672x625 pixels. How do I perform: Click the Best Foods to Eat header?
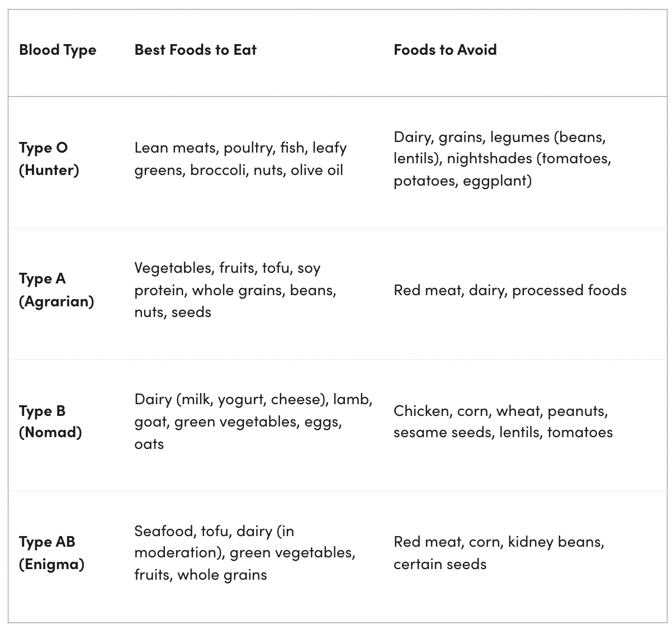click(x=196, y=50)
